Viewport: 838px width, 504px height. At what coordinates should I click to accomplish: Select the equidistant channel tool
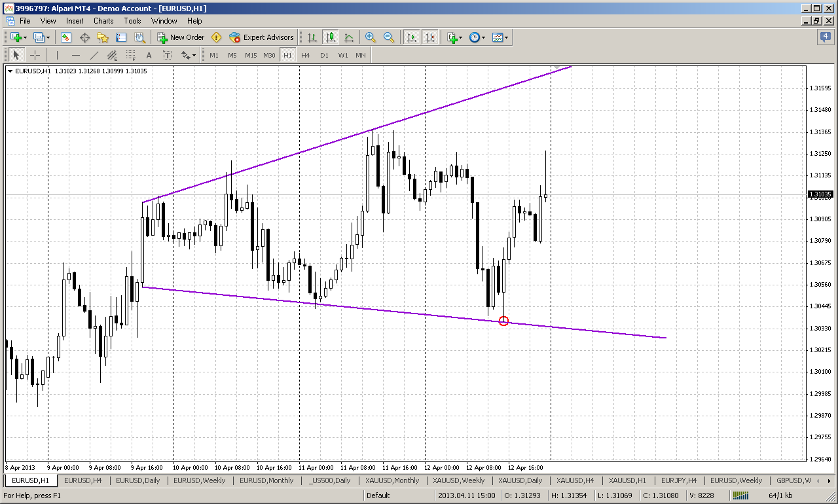click(113, 56)
